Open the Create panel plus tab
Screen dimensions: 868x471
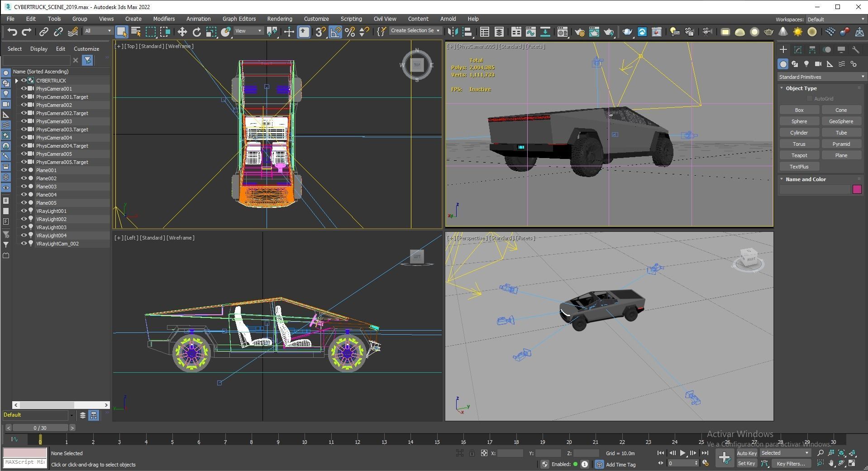click(x=783, y=50)
